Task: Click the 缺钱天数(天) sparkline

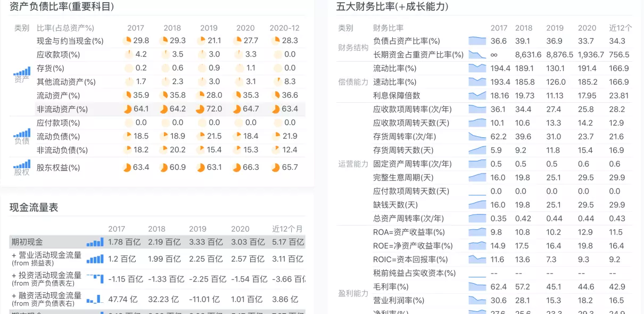Action: coord(477,204)
